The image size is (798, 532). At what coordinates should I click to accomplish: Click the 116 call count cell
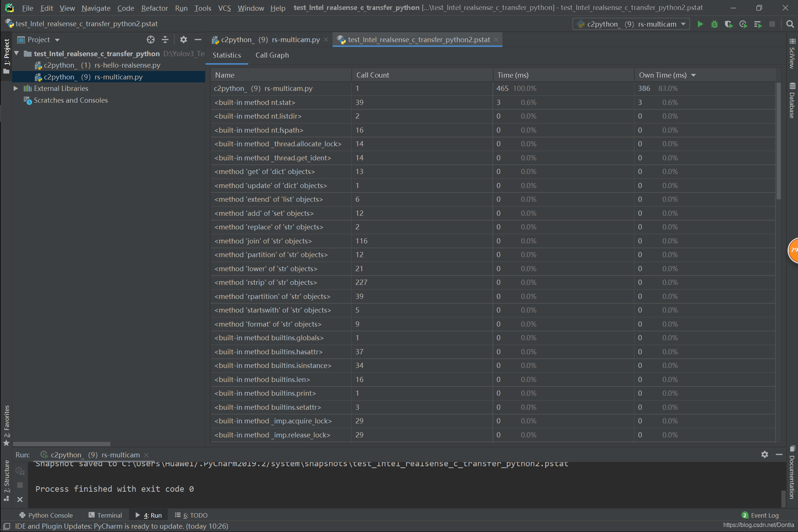422,241
